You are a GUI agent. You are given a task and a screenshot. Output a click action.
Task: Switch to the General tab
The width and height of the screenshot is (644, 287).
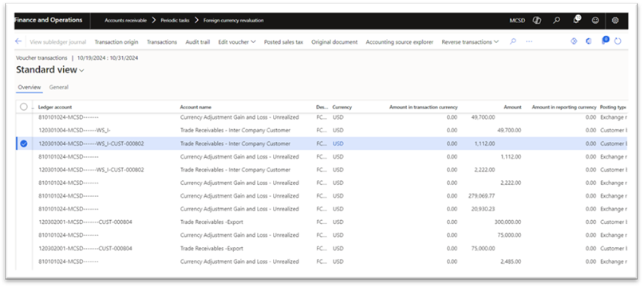[59, 87]
